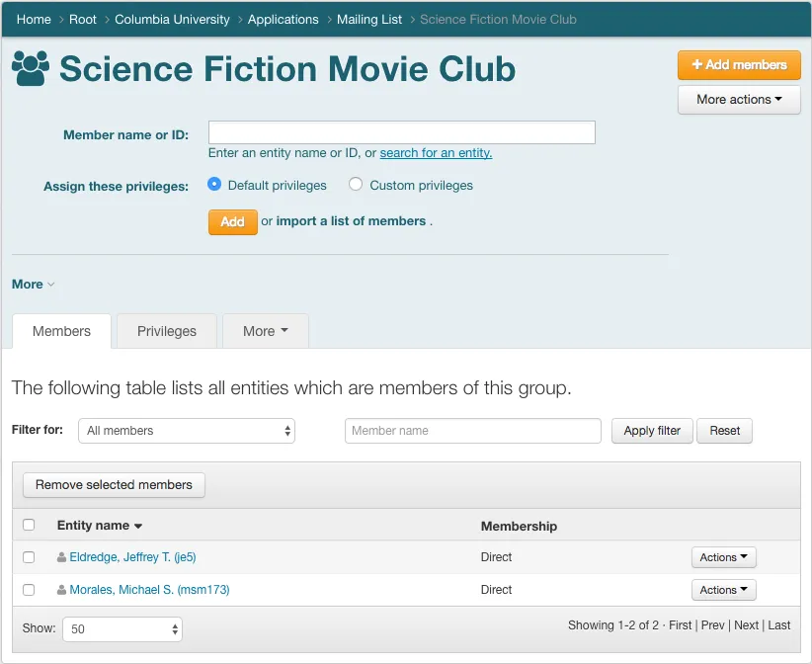Focus the Member name filter field
The image size is (812, 664).
[473, 431]
